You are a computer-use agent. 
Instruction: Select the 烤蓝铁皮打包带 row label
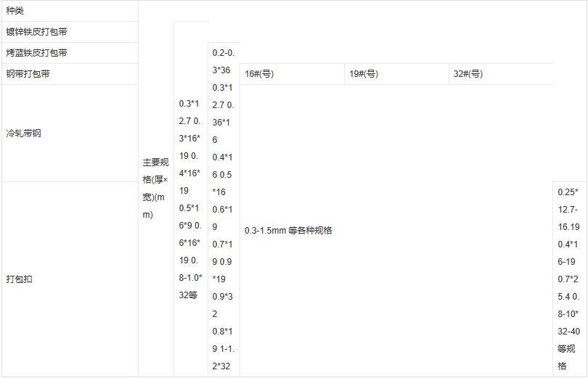pos(38,53)
